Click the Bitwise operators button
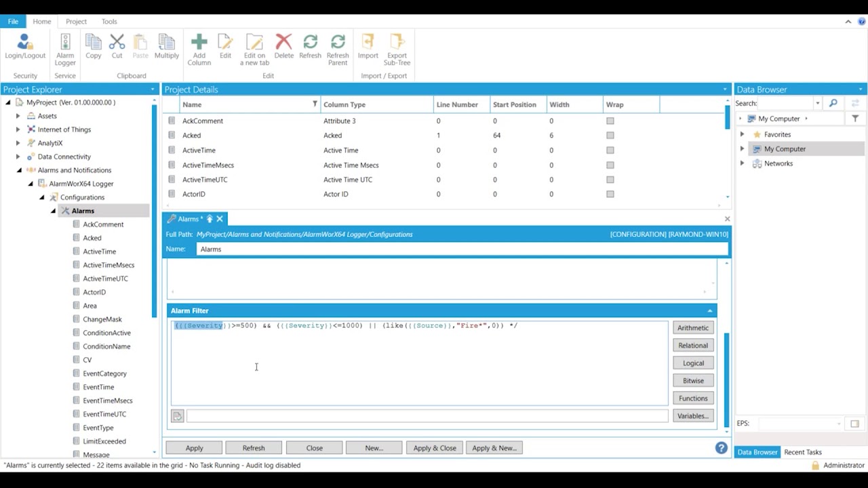Screen dimensions: 868x488 [x=693, y=381]
